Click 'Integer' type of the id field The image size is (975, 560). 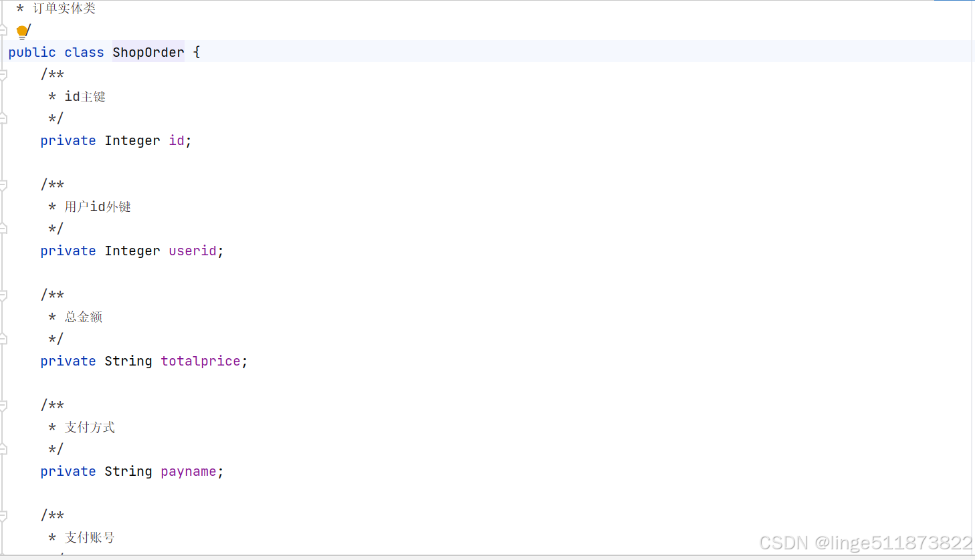(x=132, y=140)
